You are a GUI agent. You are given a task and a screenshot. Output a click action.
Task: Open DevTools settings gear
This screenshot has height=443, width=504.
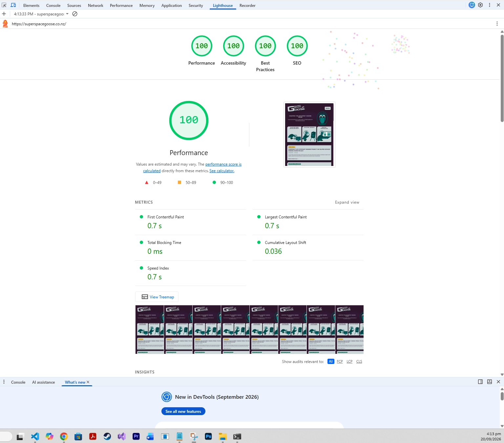pos(480,5)
